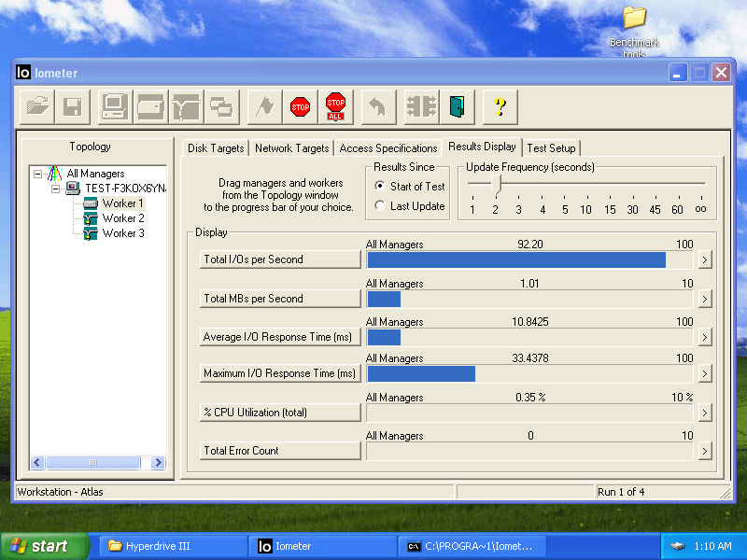Image resolution: width=747 pixels, height=560 pixels.
Task: Open the Access Specifications tab
Action: tap(388, 148)
